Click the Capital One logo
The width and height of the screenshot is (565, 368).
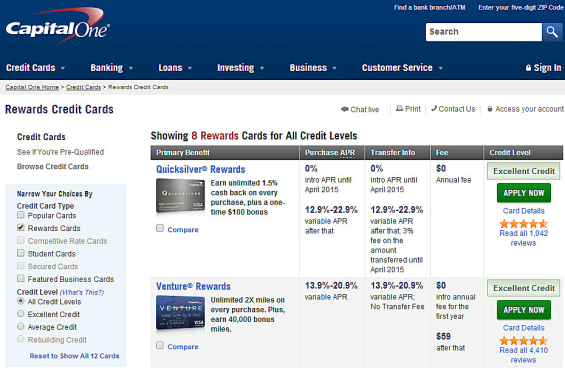(57, 25)
